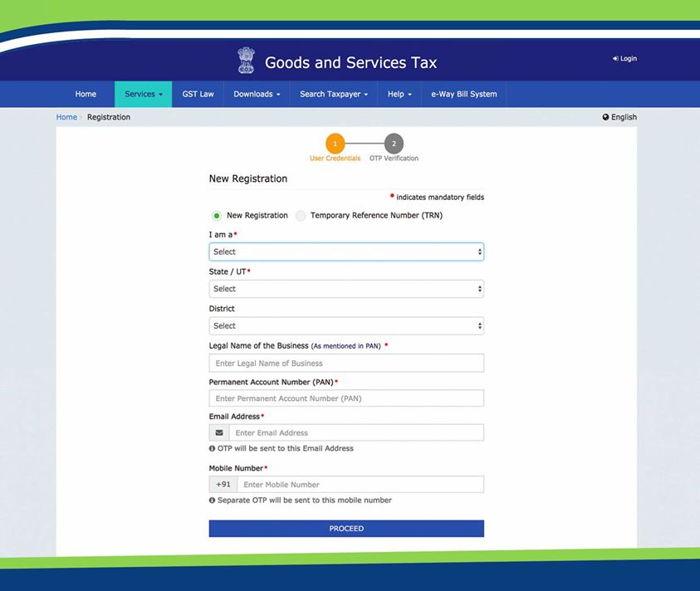Click step 1 User Credentials circle
Image resolution: width=700 pixels, height=591 pixels.
tap(335, 144)
